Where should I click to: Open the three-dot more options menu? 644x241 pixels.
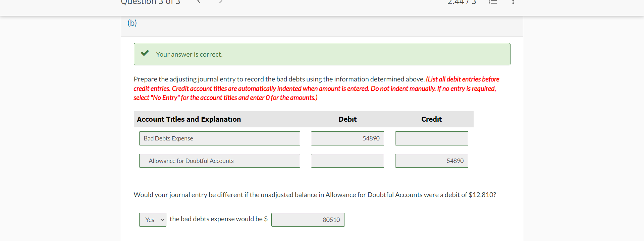pyautogui.click(x=513, y=2)
